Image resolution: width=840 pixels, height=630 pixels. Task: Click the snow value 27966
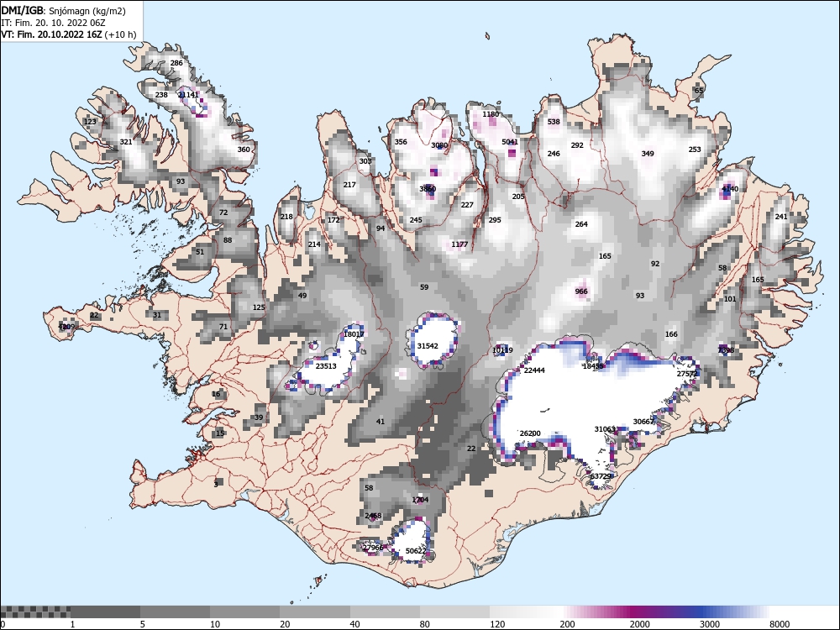pyautogui.click(x=373, y=548)
